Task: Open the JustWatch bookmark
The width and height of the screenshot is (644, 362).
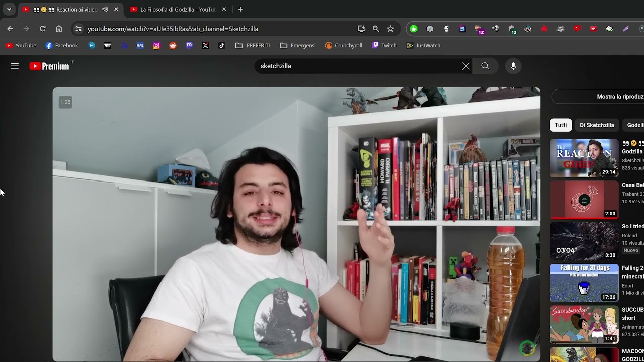Action: point(423,45)
